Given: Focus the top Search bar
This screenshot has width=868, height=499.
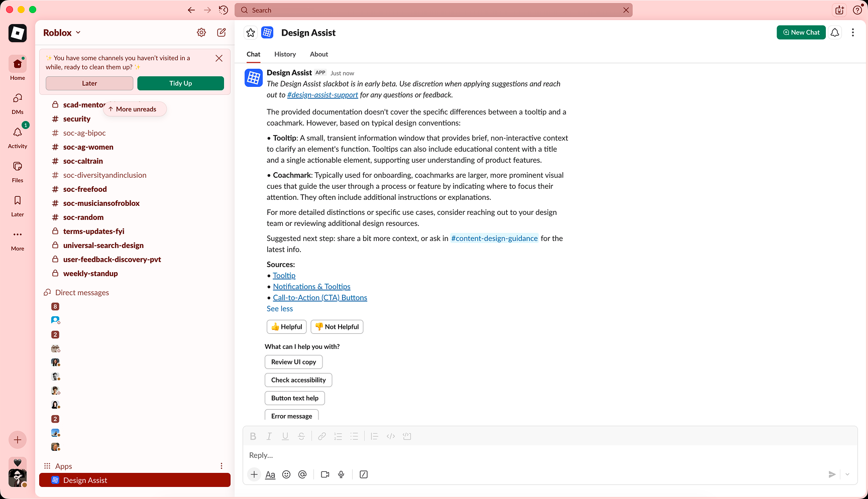Looking at the screenshot, I should (433, 10).
